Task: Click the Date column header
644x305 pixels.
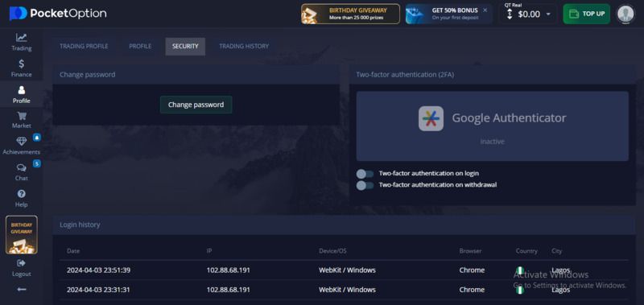Action: [x=73, y=251]
